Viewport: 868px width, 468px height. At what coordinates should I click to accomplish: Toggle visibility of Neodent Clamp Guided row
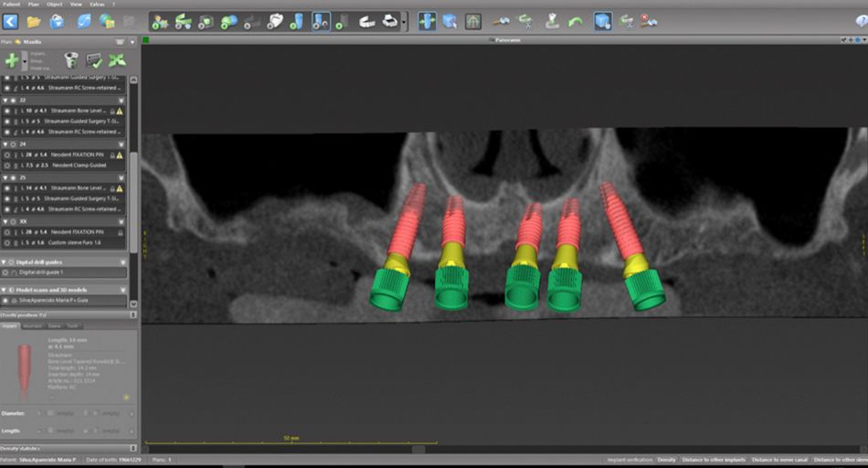click(x=7, y=165)
